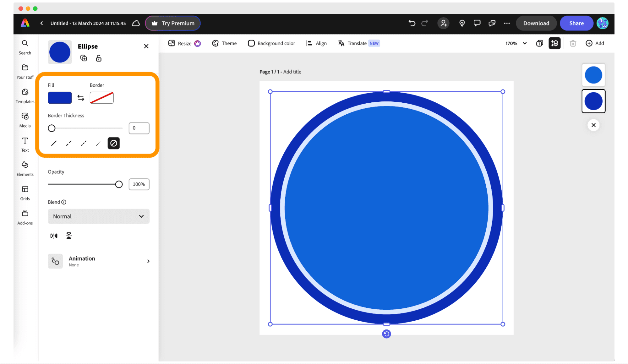Image resolution: width=628 pixels, height=364 pixels.
Task: Click the Opacity slider handle
Action: click(x=119, y=184)
